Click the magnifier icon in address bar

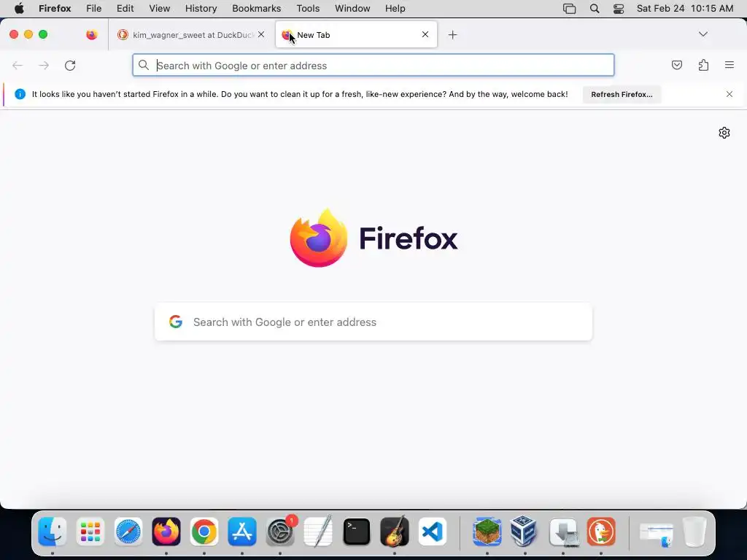[144, 65]
